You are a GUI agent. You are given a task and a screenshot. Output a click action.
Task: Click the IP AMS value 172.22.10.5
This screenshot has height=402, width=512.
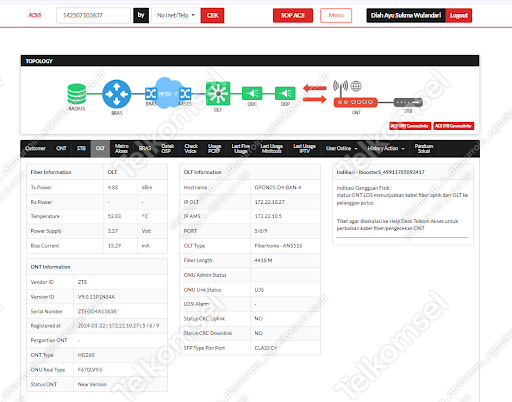pyautogui.click(x=268, y=216)
